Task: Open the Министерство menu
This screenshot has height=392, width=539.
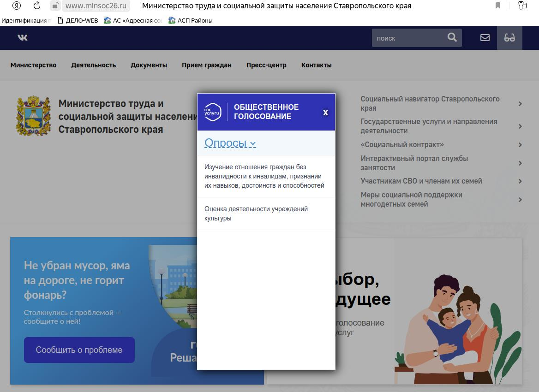Action: (x=33, y=65)
